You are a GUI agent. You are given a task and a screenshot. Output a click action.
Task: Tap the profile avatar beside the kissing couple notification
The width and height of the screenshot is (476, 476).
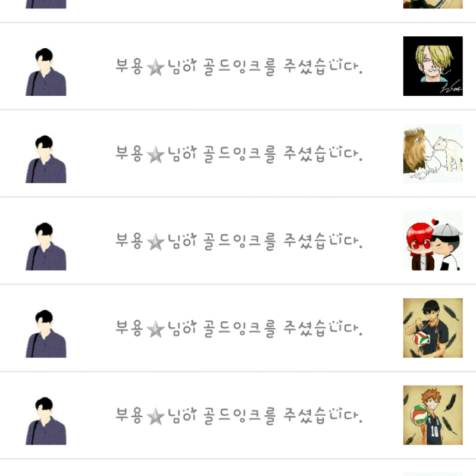click(x=46, y=246)
